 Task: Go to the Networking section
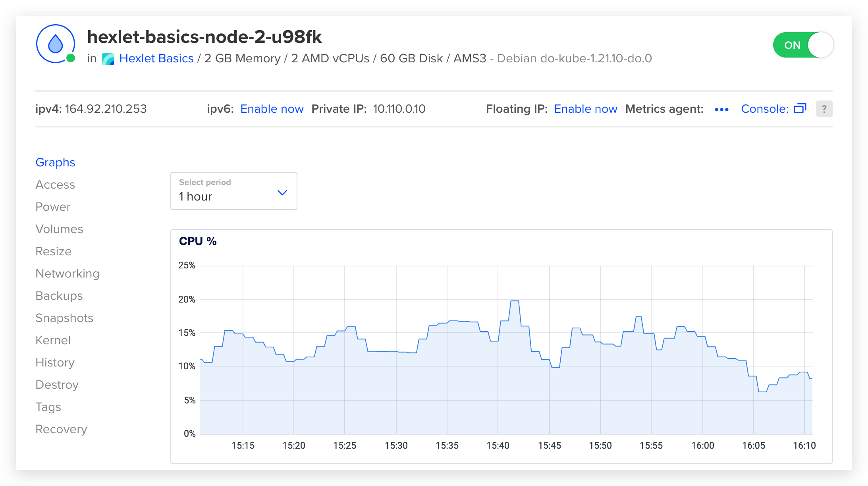click(x=67, y=273)
